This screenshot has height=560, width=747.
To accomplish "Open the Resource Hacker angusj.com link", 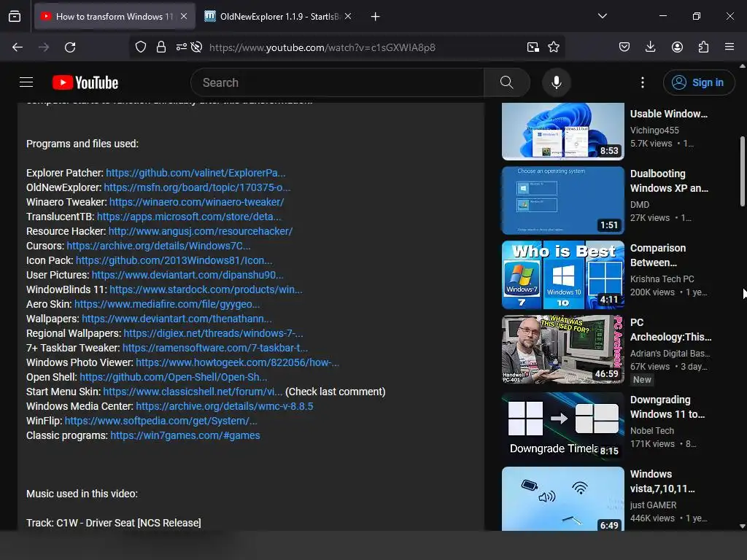I will point(201,231).
